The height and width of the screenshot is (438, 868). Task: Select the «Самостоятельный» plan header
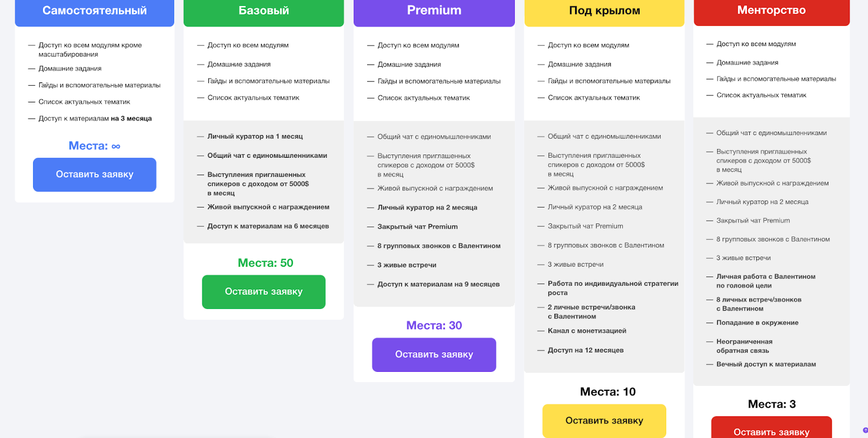point(94,11)
